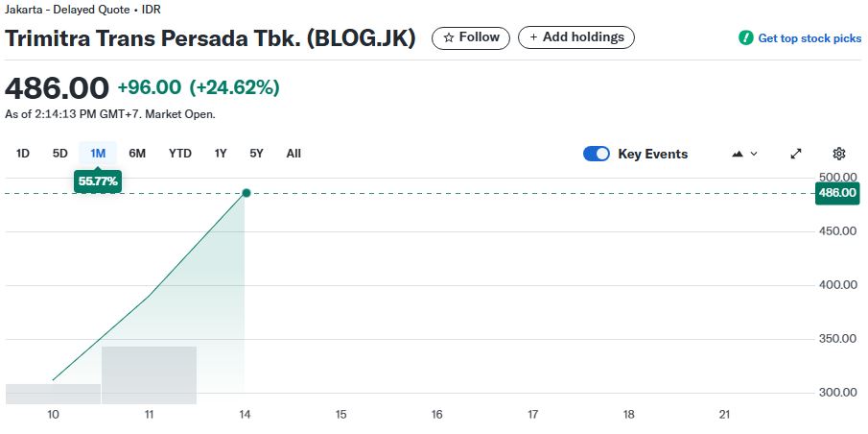Select the All time range
Viewport: 868px width, 434px height.
pyautogui.click(x=293, y=154)
